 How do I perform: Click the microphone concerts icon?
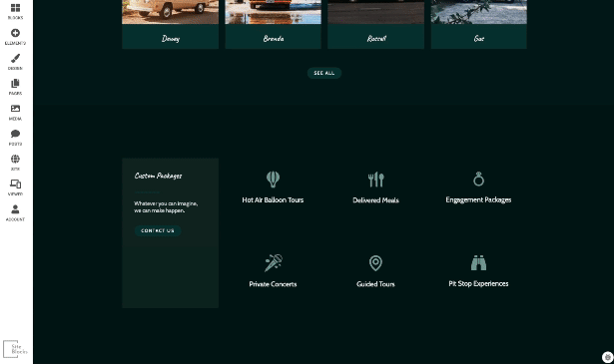273,262
